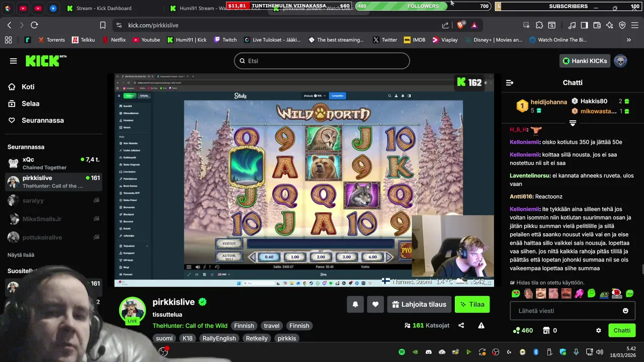Viewport: 644px width, 362px height.
Task: Expand Näytä lisää in followed list
Action: pos(21,255)
